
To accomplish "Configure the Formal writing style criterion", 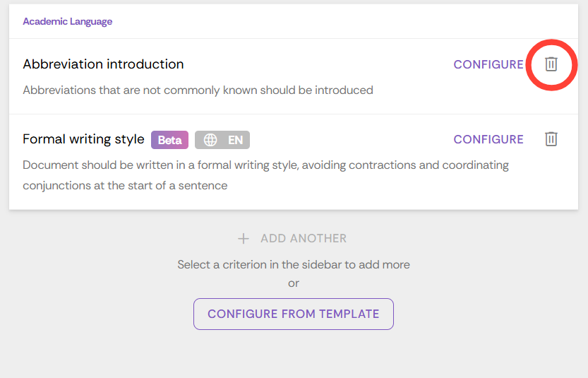I will pyautogui.click(x=488, y=139).
